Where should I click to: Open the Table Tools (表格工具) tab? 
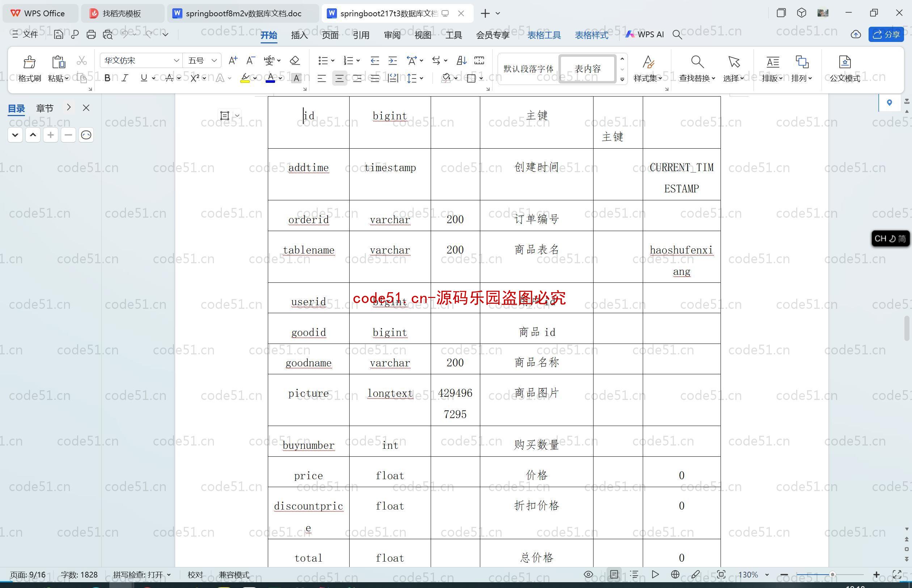(x=544, y=35)
